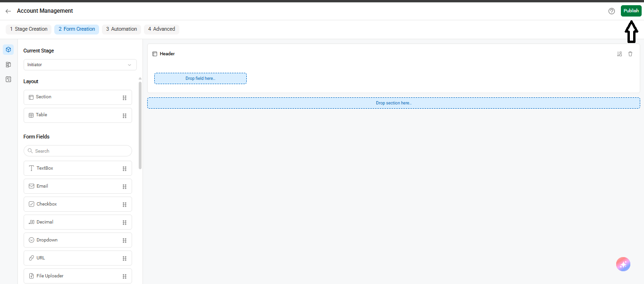
Task: Open the second left sidebar icon
Action: pyautogui.click(x=8, y=64)
